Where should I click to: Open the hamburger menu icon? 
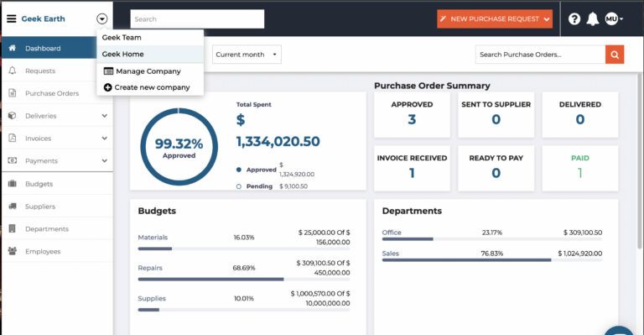[x=12, y=19]
